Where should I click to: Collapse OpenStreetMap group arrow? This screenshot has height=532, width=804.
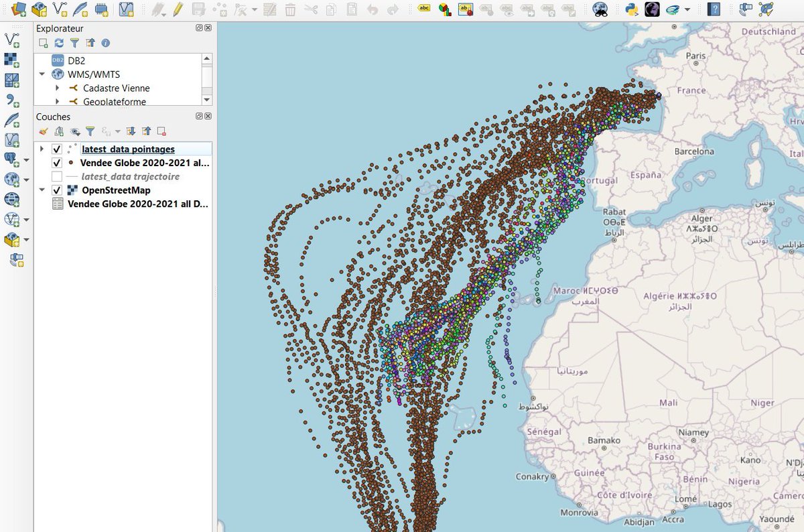(x=42, y=190)
